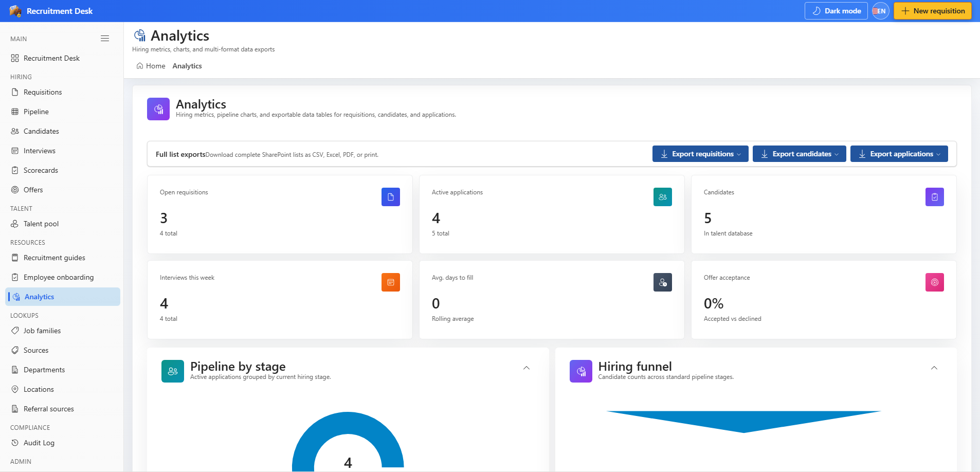Click the pink Offer acceptance card icon
980x472 pixels.
tap(935, 282)
